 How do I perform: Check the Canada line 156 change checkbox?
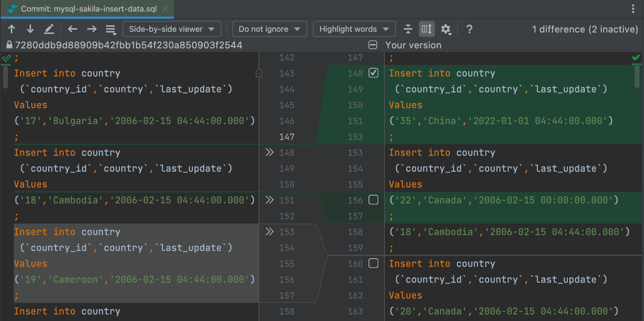[373, 200]
